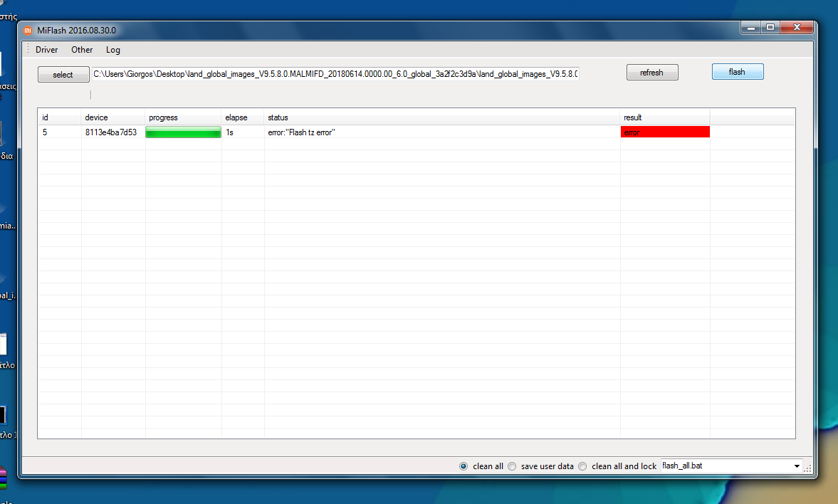Click the red error result cell
The width and height of the screenshot is (838, 504).
[x=665, y=132]
